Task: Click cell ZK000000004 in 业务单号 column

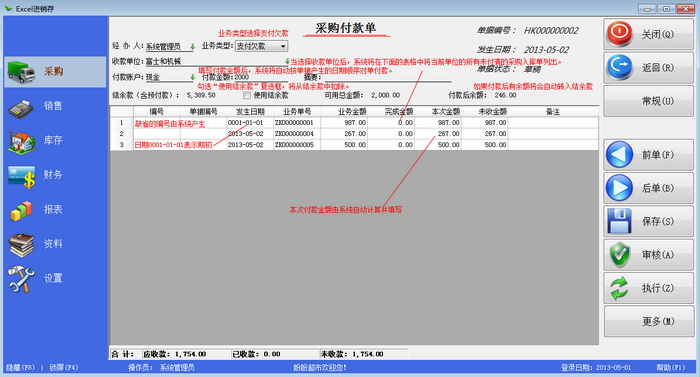Action: 296,134
